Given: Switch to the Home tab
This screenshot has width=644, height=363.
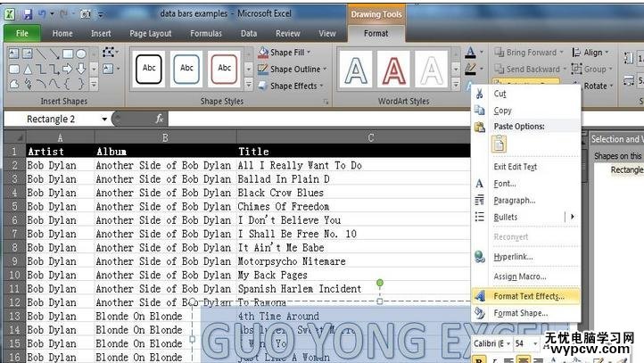Looking at the screenshot, I should 62,34.
